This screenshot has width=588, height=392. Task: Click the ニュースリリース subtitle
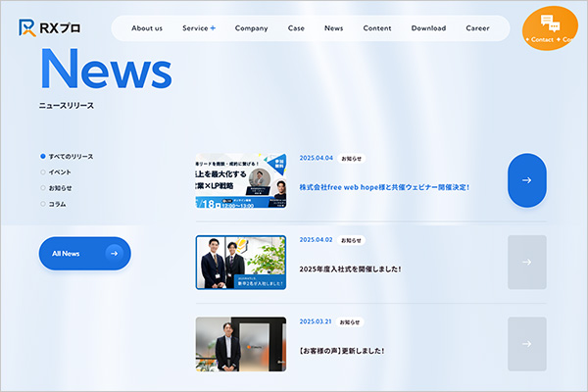[67, 106]
